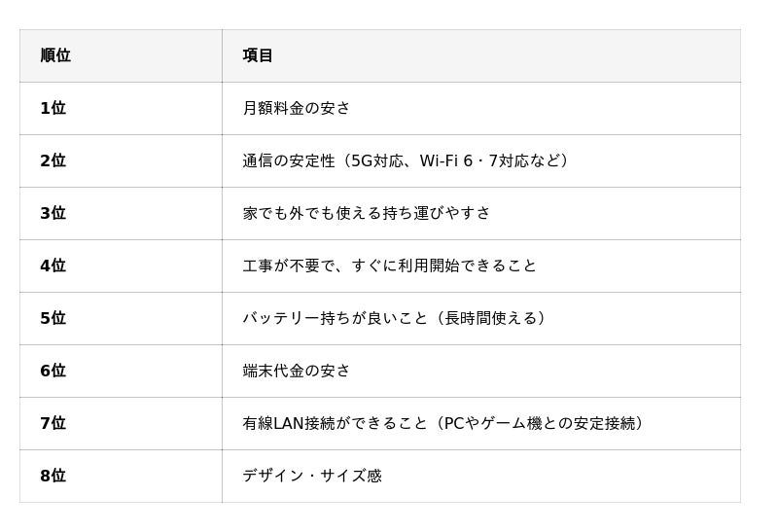Select the 5位 rank cell
This screenshot has width=778, height=532.
point(53,318)
